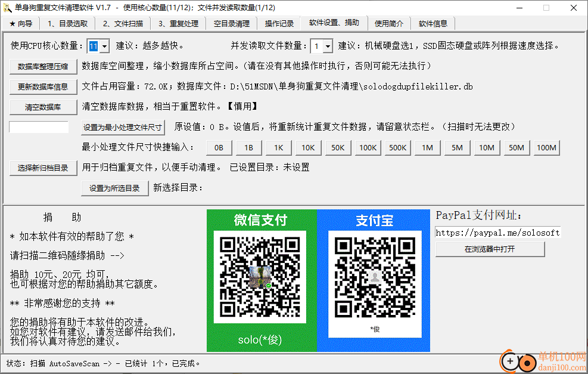
Task: Click the app icon in title bar
Action: click(x=8, y=8)
